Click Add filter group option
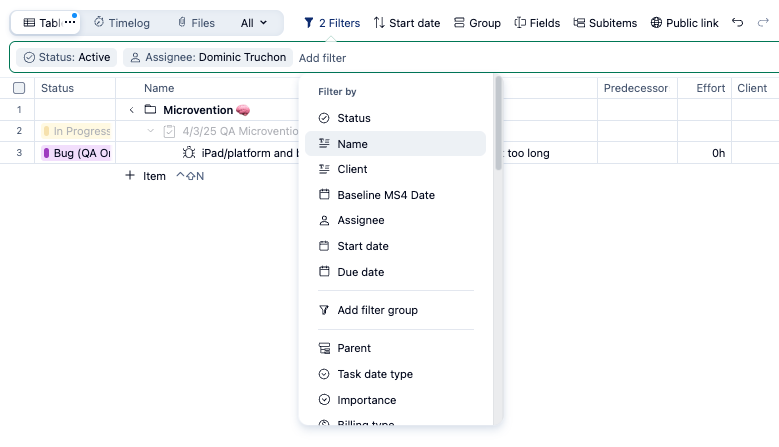 coord(377,310)
